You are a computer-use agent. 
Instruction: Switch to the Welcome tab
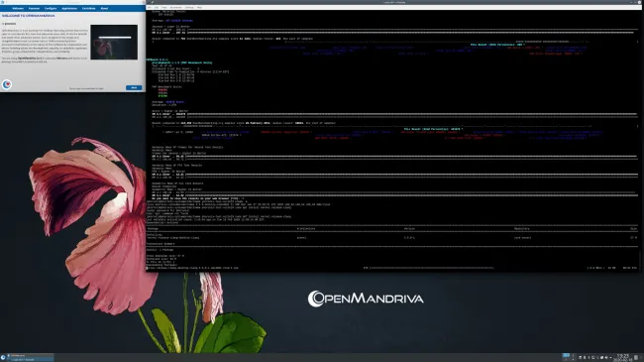click(18, 8)
